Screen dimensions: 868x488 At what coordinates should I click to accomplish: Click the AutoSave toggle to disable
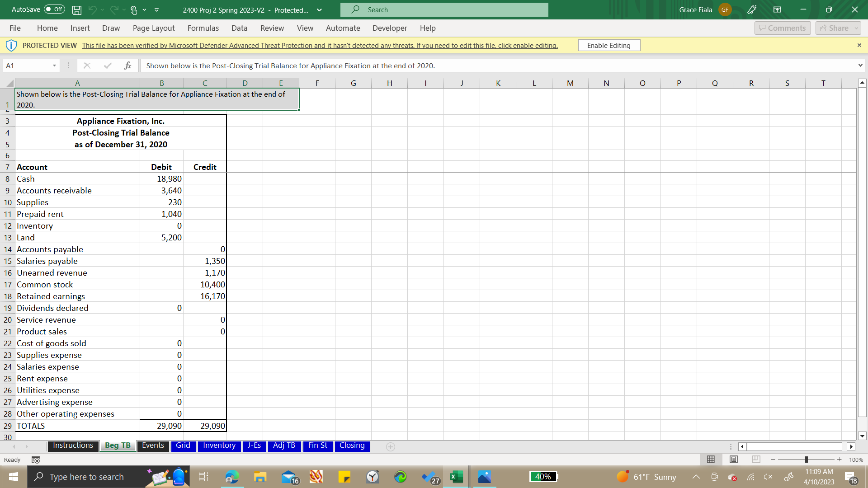52,9
